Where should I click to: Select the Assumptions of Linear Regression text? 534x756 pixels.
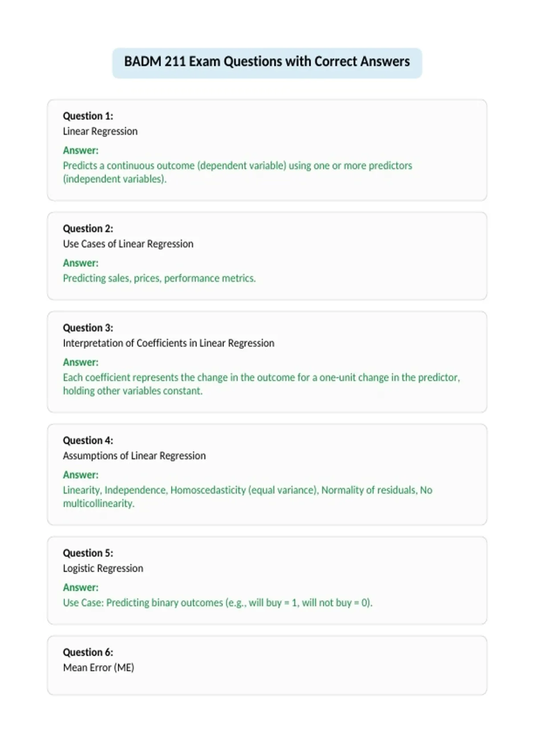click(134, 456)
